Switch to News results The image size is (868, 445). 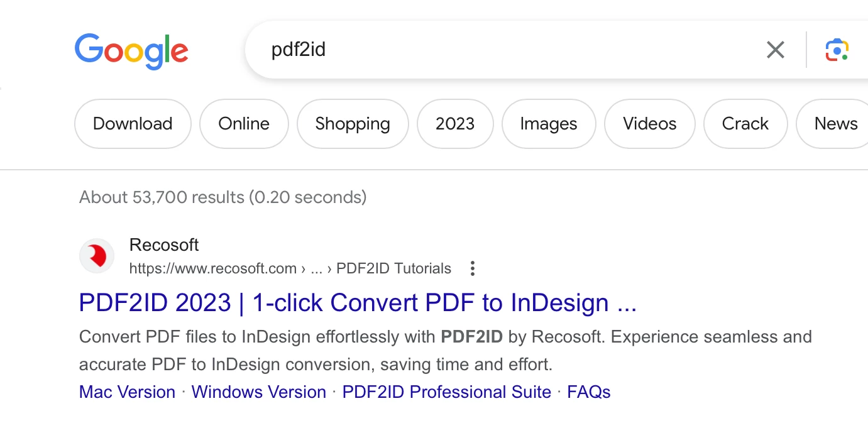[x=833, y=124]
